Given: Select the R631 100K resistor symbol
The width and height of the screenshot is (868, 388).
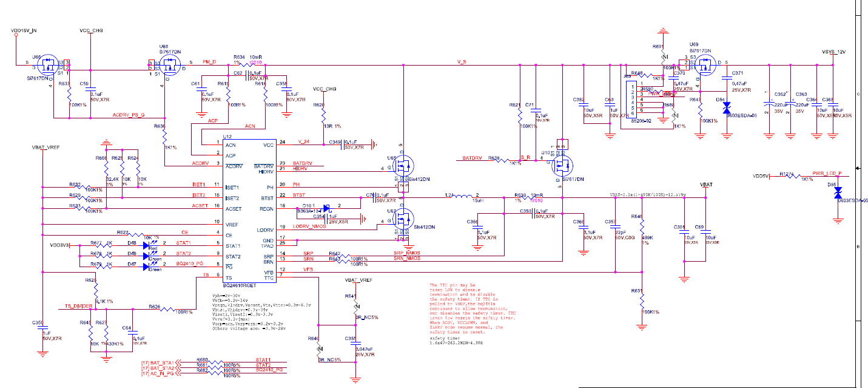Looking at the screenshot, I should [x=642, y=302].
